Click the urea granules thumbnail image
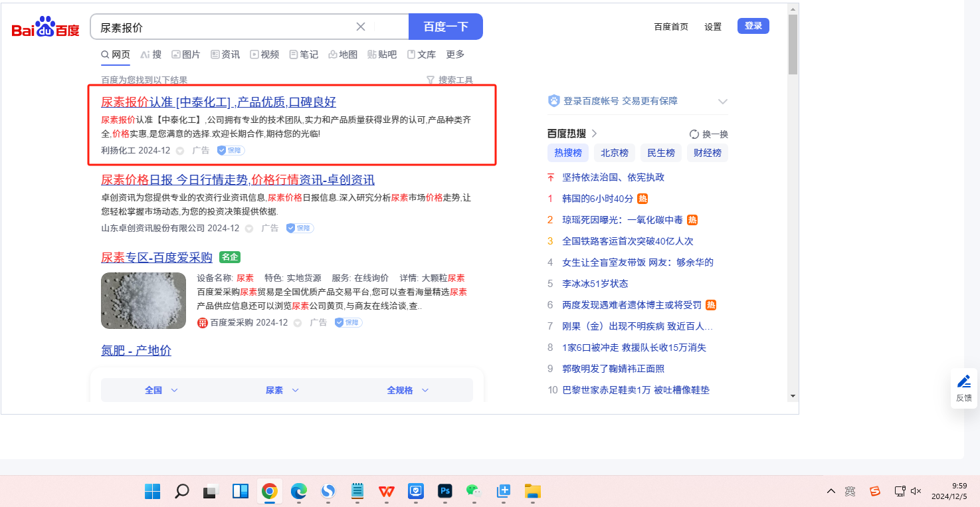This screenshot has width=980, height=507. point(144,300)
